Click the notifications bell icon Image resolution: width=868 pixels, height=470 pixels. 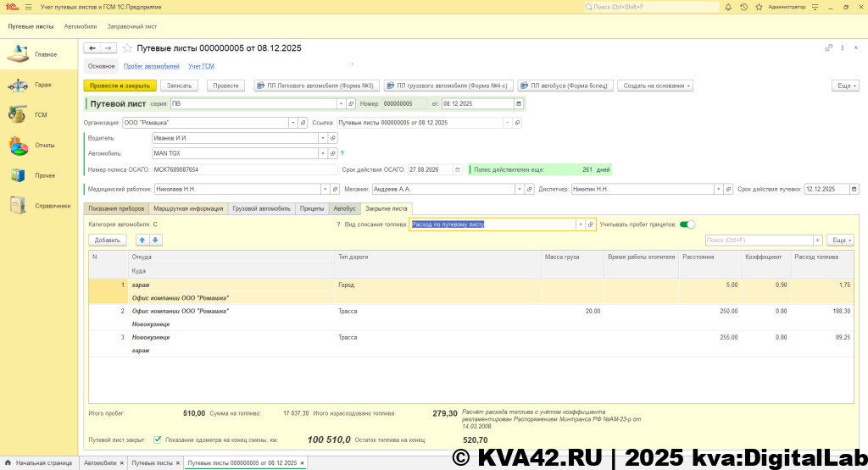727,7
